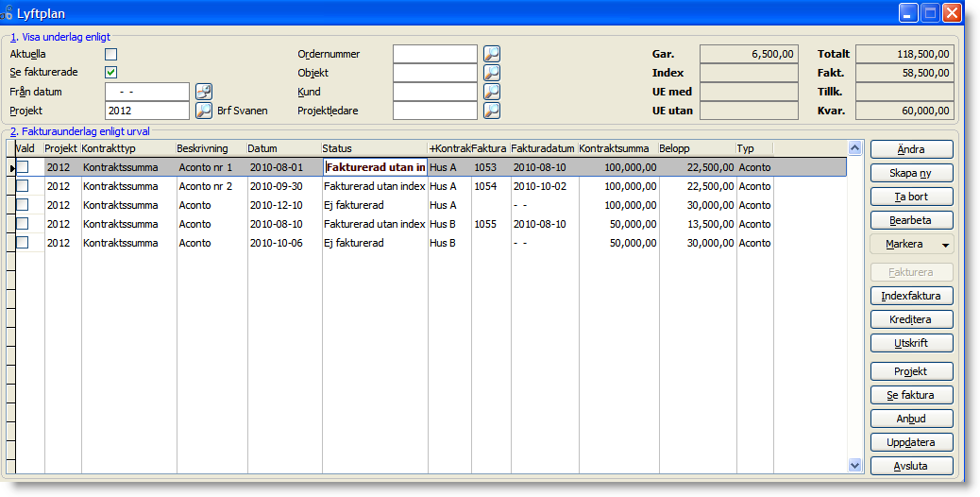Click the Fakturadatum column header
The width and height of the screenshot is (980, 497).
click(x=545, y=148)
